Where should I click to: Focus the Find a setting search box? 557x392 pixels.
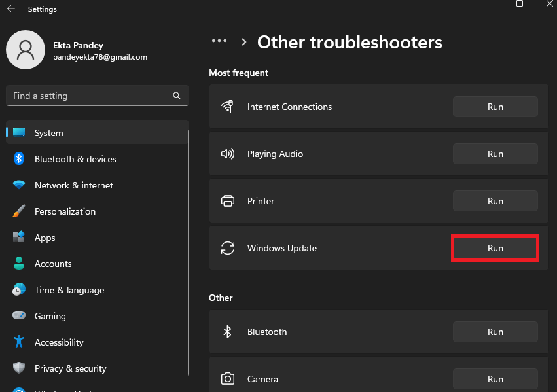88,96
